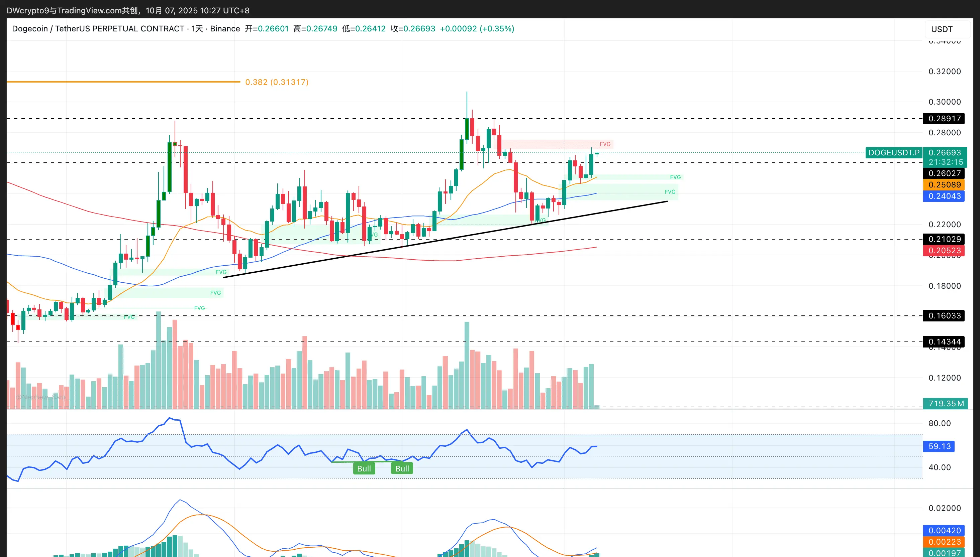Select the 0.26027 horizontal level label

944,173
